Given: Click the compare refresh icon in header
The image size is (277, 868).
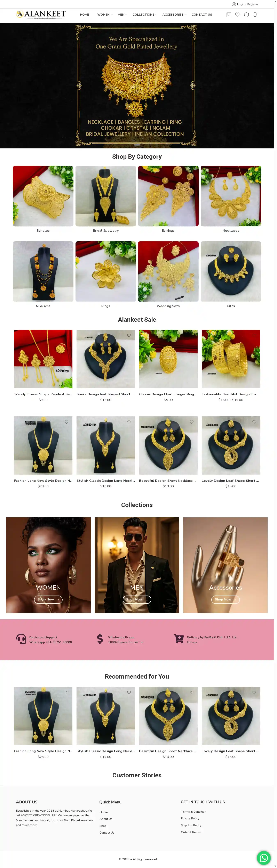Looking at the screenshot, I should coord(246,15).
